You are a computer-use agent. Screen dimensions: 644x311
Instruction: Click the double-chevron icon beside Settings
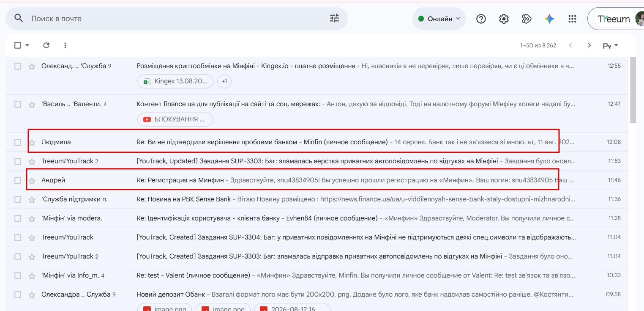pos(527,19)
